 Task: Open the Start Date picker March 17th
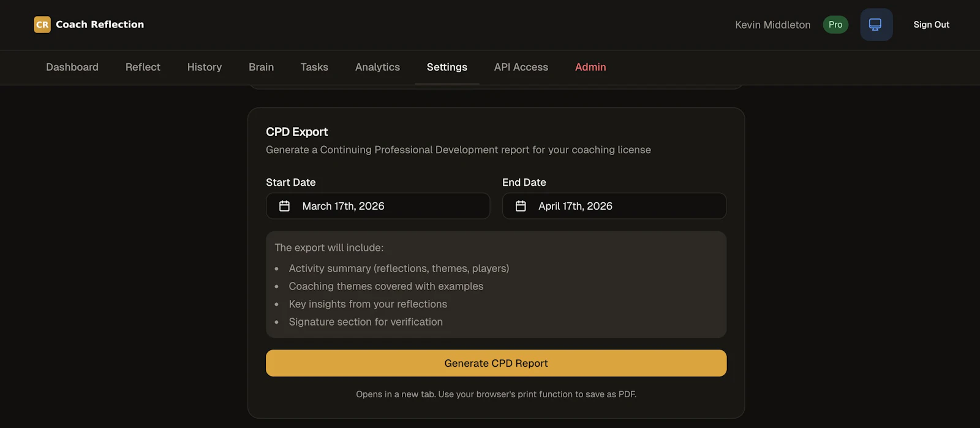pyautogui.click(x=378, y=206)
